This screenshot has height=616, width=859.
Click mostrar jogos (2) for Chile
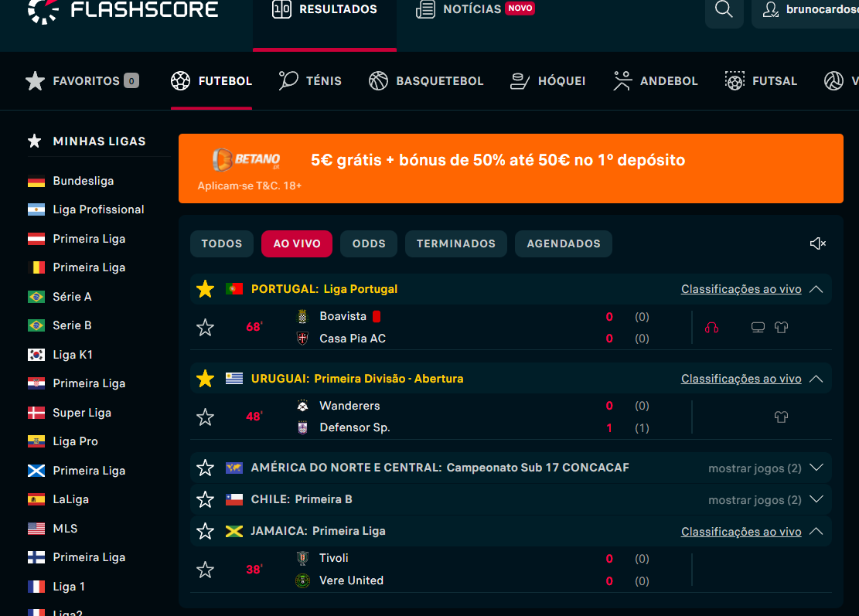[755, 500]
